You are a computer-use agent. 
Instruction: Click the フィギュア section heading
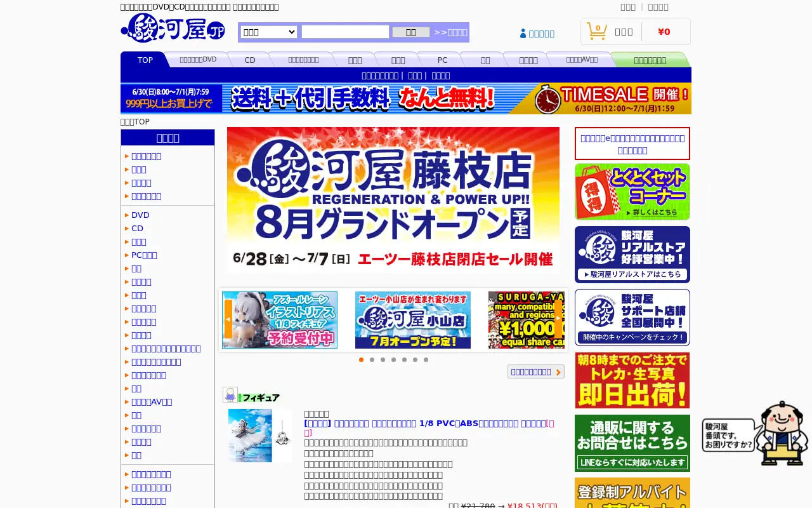(x=261, y=398)
